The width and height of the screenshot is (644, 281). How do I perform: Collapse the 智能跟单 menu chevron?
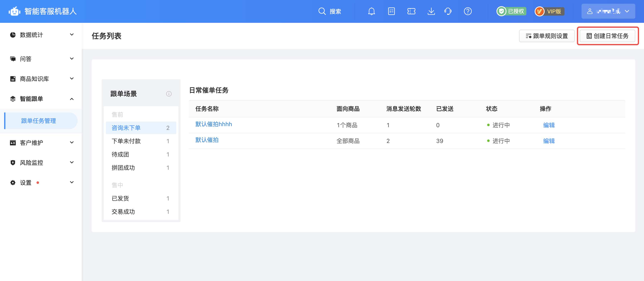[72, 99]
